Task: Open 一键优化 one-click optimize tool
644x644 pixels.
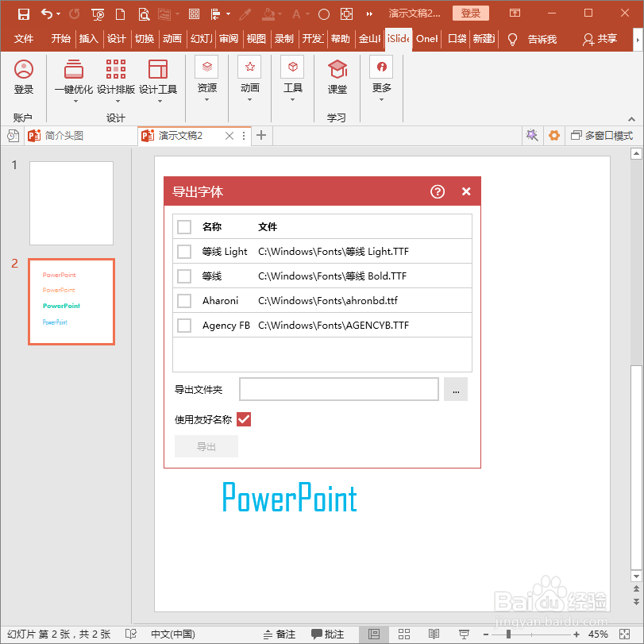Action: click(74, 77)
